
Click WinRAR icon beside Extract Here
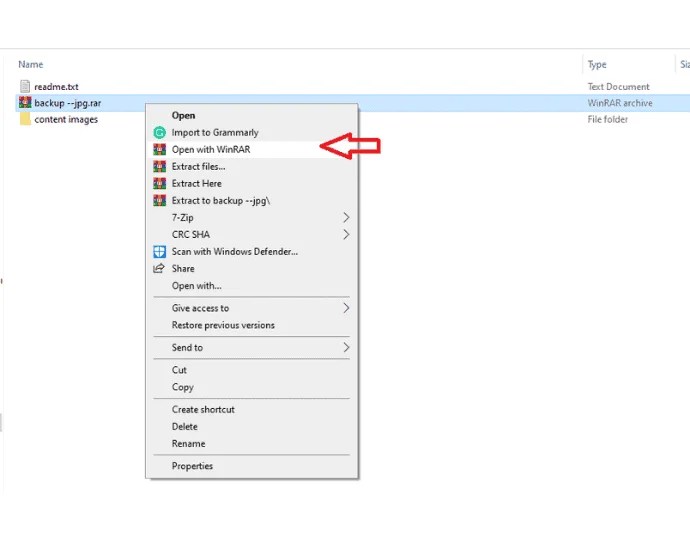tap(159, 183)
